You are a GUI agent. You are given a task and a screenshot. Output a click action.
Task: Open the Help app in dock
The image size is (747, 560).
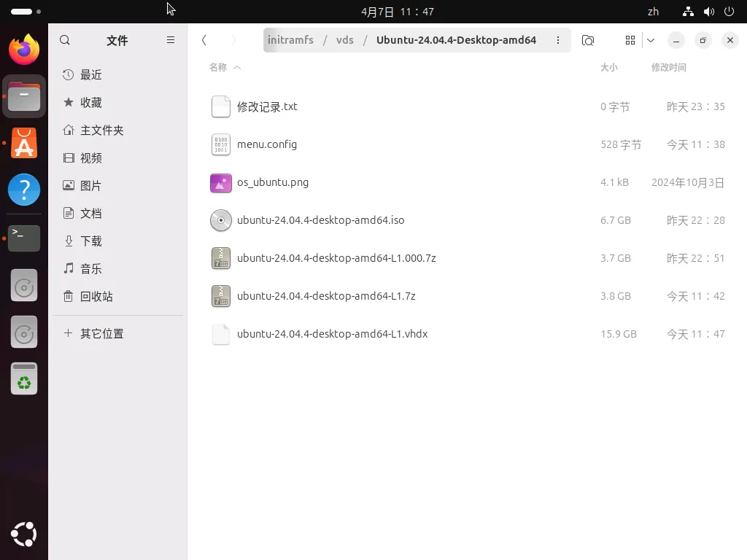24,190
